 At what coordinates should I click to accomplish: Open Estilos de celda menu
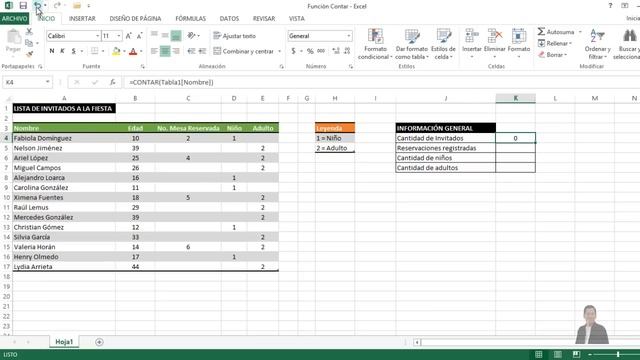coord(443,44)
